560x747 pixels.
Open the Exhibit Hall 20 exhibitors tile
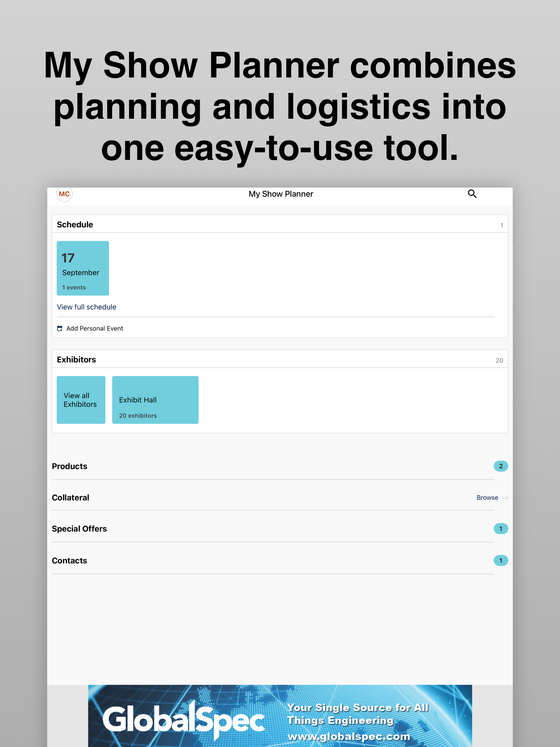(x=155, y=400)
